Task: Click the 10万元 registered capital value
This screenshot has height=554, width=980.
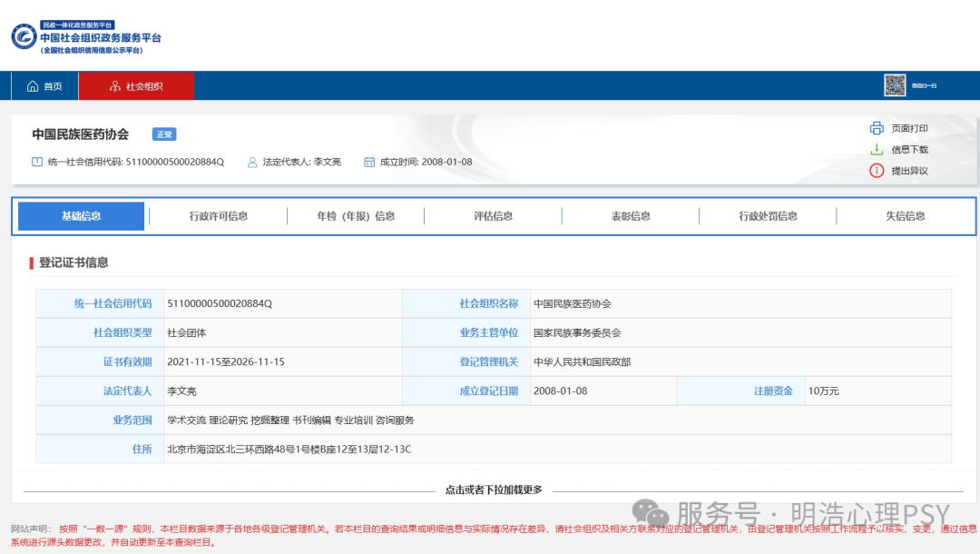Action: (823, 391)
